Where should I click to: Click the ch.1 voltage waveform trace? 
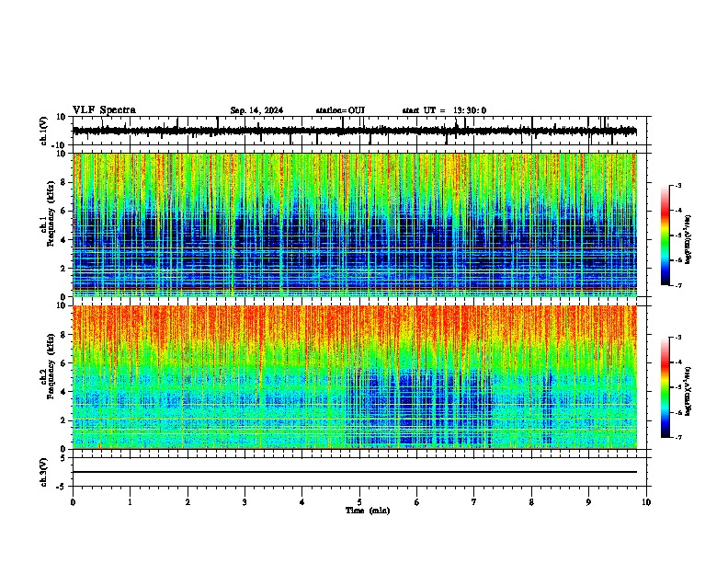pos(355,131)
